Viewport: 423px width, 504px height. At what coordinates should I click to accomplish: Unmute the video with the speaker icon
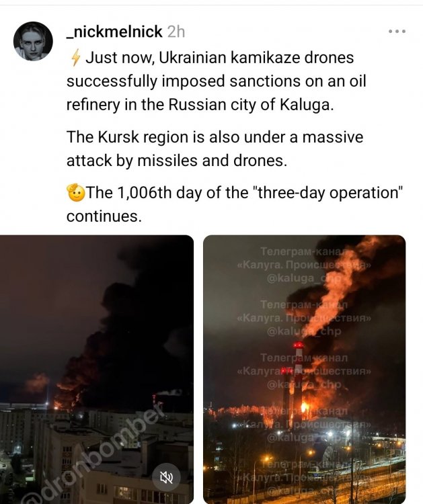[x=167, y=477]
